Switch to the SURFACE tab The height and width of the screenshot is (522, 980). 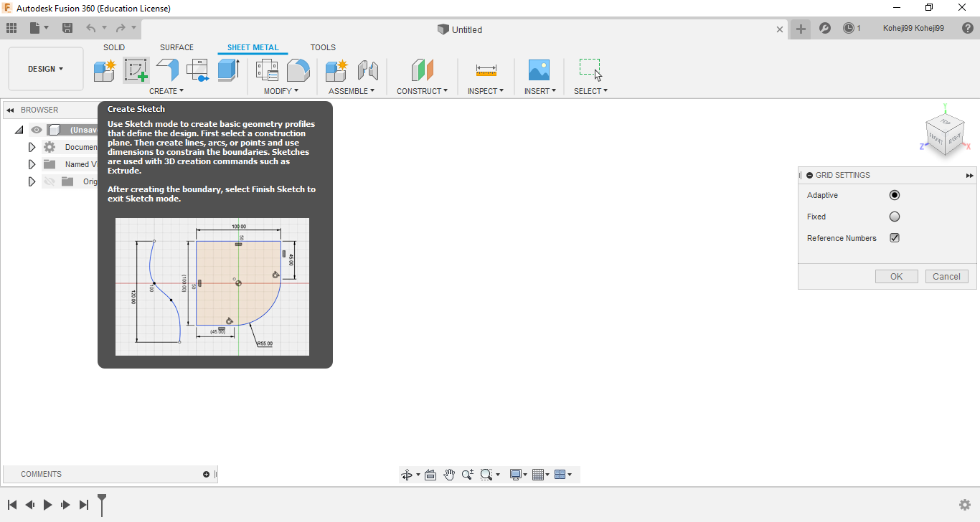(x=176, y=47)
